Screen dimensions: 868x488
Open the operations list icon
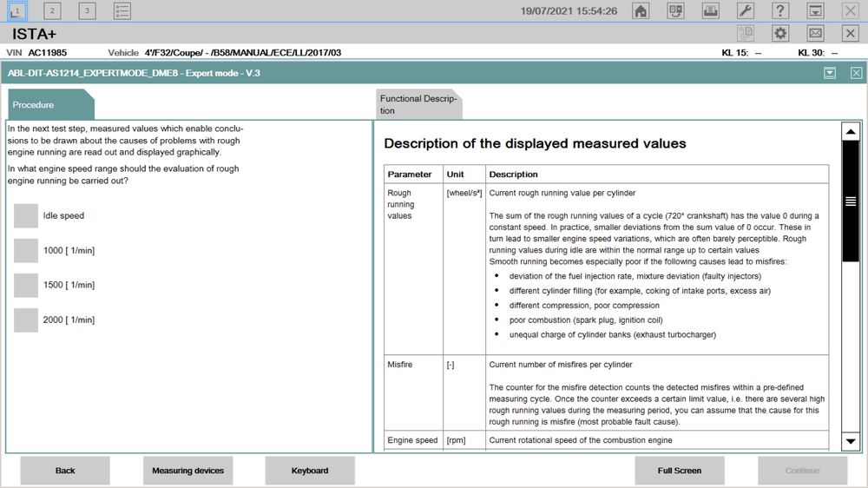coord(122,10)
